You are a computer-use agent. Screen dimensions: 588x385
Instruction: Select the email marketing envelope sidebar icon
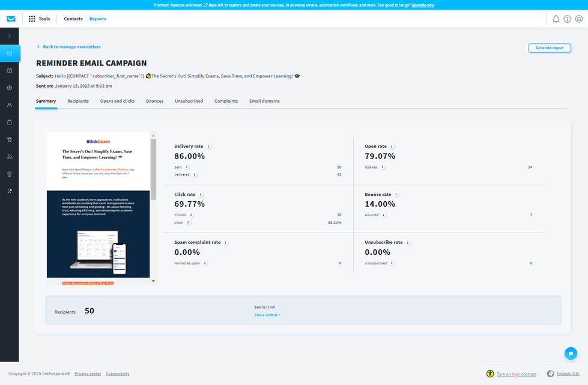click(x=10, y=53)
